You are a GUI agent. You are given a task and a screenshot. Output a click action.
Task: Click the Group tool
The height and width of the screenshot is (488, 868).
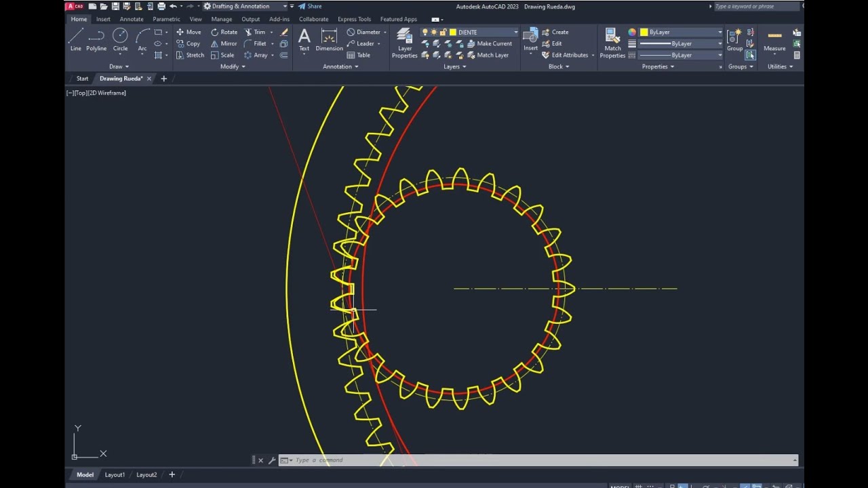(735, 39)
